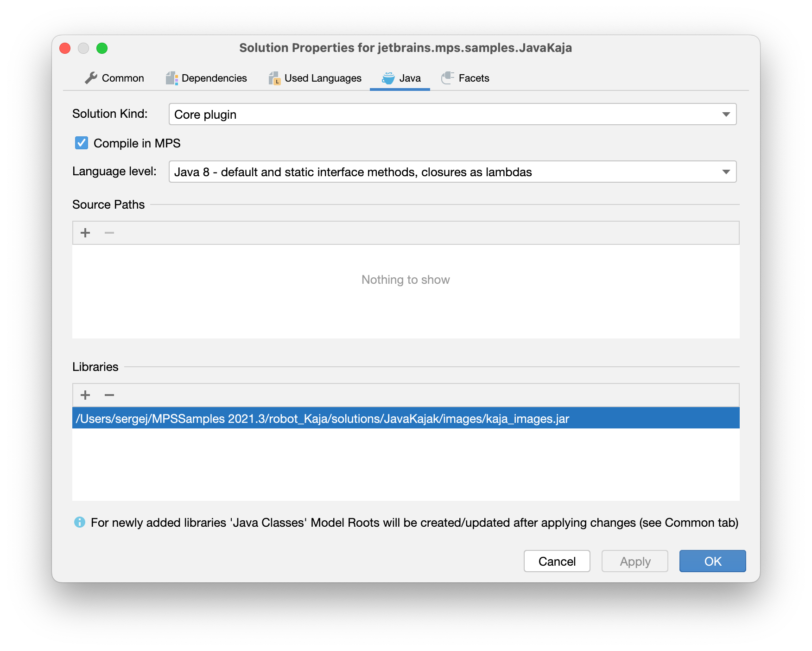The image size is (812, 651).
Task: Open the Used Languages tab
Action: [x=315, y=78]
